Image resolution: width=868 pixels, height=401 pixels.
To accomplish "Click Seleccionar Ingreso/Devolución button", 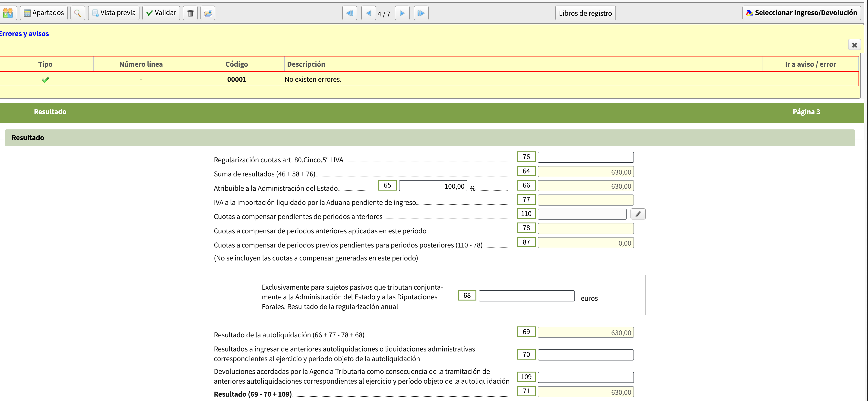I will pyautogui.click(x=802, y=13).
